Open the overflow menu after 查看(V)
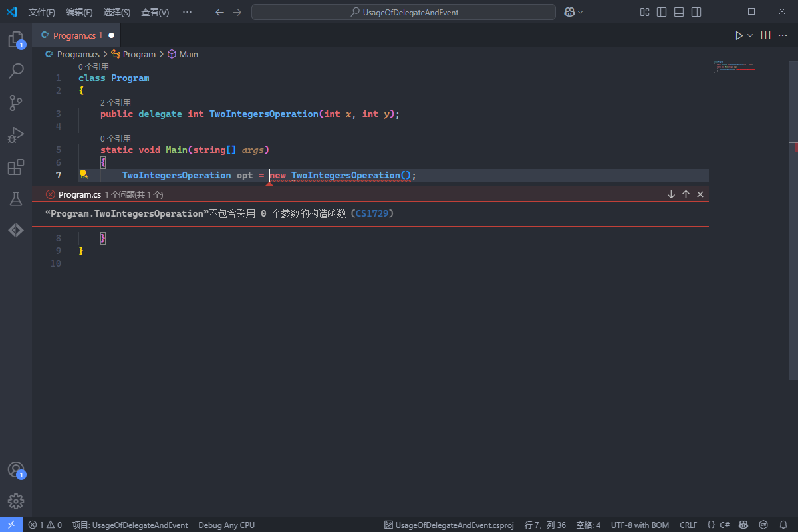 [x=187, y=12]
